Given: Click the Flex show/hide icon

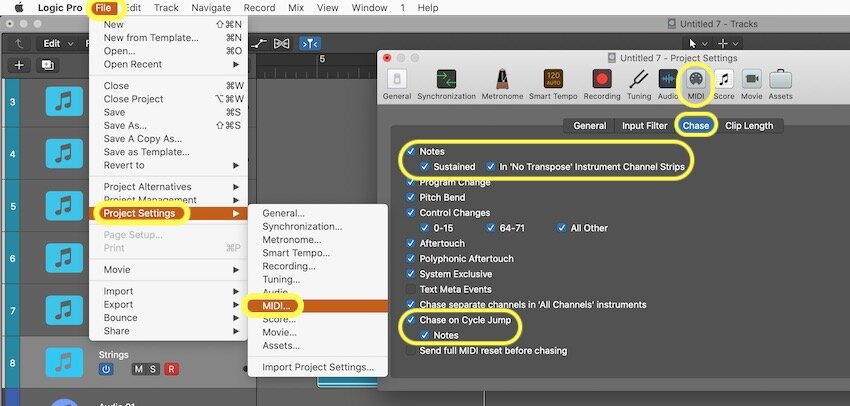Looking at the screenshot, I should pyautogui.click(x=282, y=43).
